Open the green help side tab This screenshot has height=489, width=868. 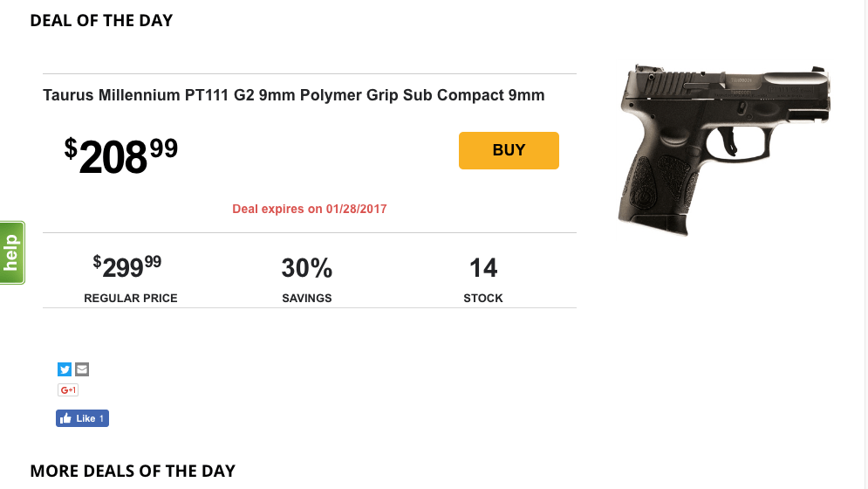pos(11,253)
